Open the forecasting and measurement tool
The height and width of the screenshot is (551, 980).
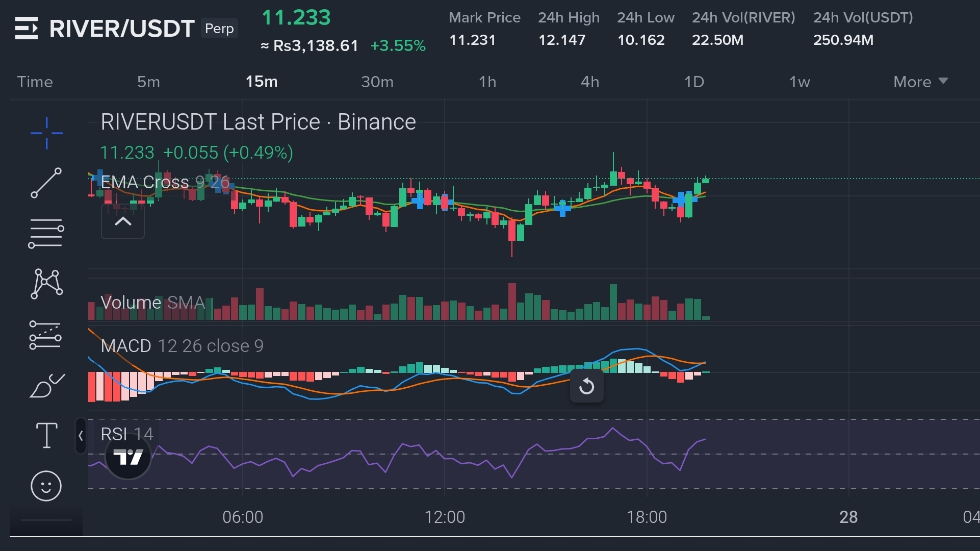[x=46, y=335]
